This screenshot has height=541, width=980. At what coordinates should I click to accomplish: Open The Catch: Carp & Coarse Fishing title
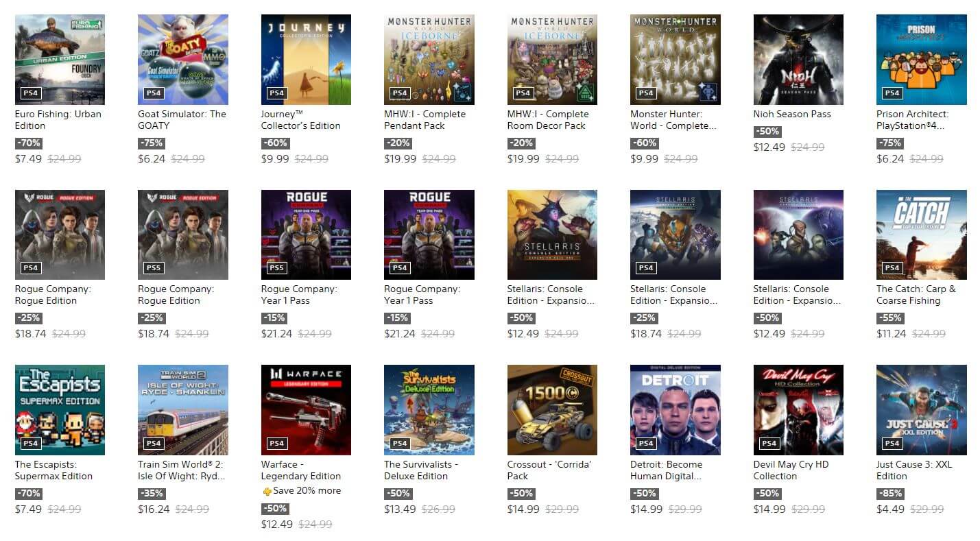point(916,295)
